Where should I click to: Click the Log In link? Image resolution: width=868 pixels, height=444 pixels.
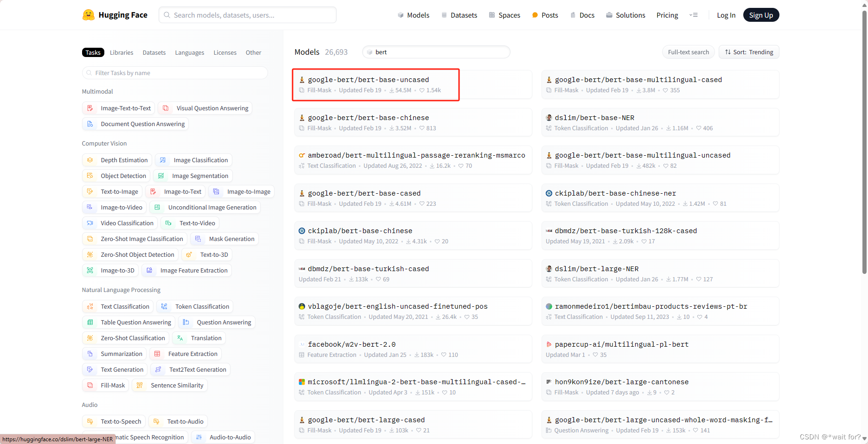726,15
